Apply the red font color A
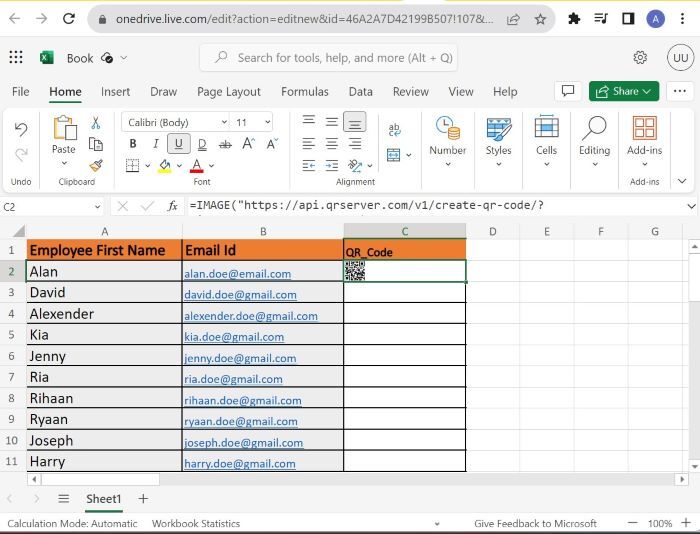700x534 pixels. pos(196,166)
